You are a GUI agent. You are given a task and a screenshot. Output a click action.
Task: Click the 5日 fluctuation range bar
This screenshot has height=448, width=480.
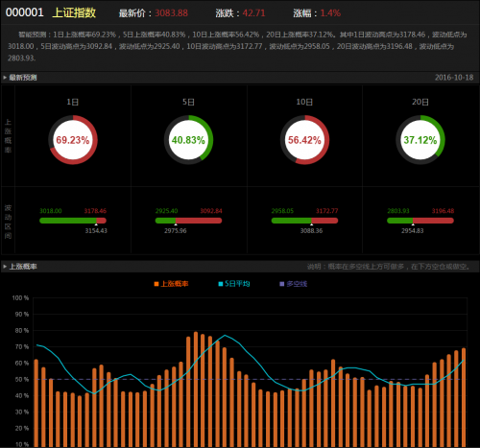[188, 221]
